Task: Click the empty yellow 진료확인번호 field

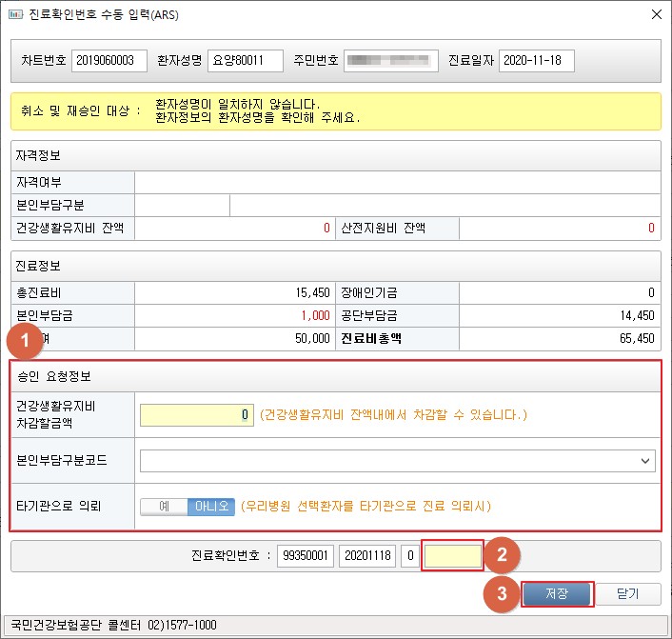Action: (453, 556)
